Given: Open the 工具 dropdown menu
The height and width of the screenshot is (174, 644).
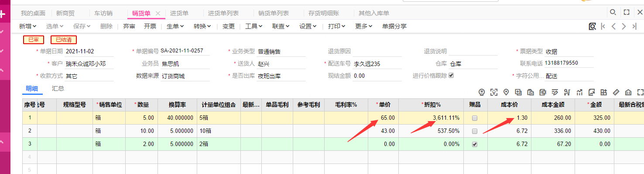Looking at the screenshot, I should click(x=254, y=26).
